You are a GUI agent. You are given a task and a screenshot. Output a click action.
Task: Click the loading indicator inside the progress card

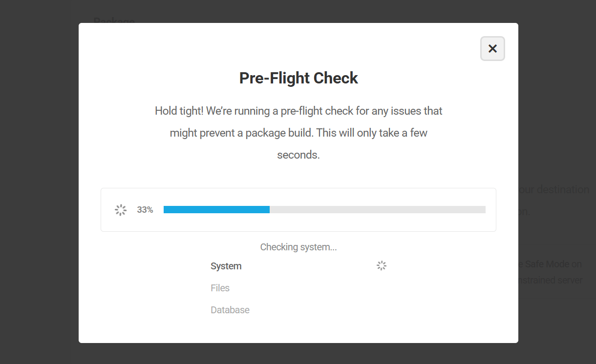[x=120, y=209]
